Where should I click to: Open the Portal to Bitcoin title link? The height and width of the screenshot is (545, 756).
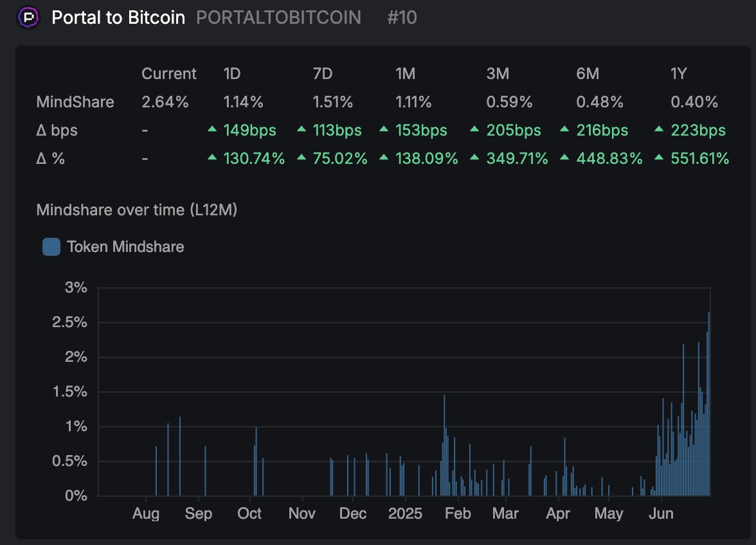pos(118,18)
